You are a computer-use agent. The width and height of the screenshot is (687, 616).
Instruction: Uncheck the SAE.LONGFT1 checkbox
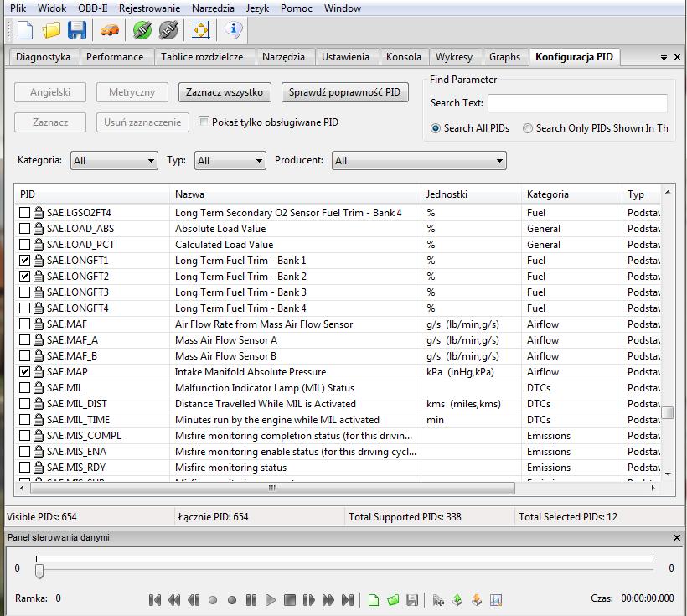coord(25,261)
